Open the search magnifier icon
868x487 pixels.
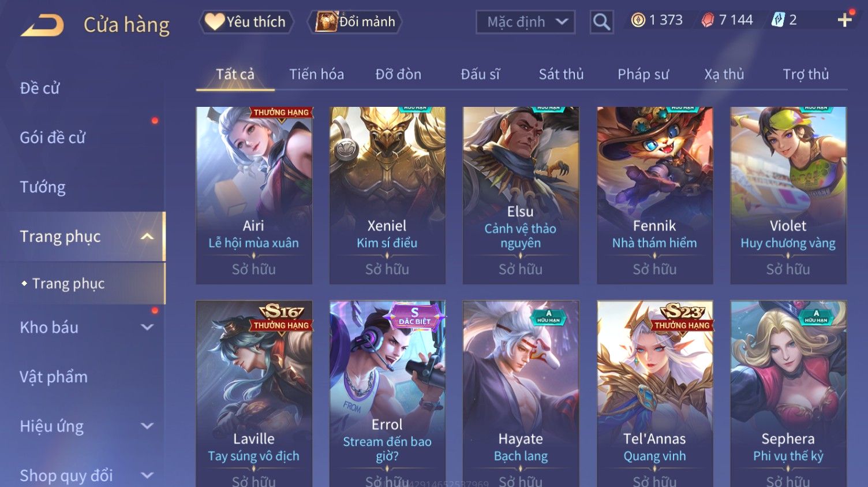[x=601, y=23]
